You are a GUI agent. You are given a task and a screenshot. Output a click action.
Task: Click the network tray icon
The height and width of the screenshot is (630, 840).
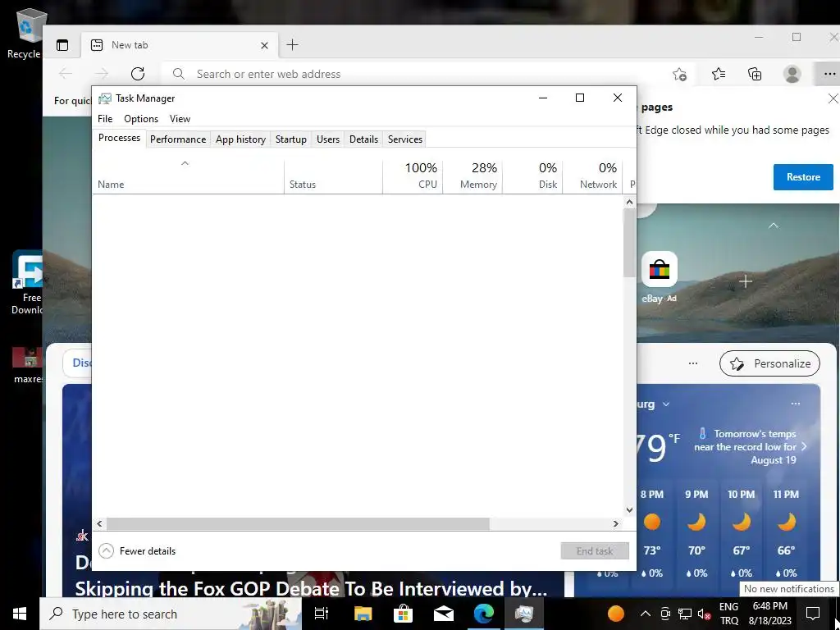pos(685,614)
